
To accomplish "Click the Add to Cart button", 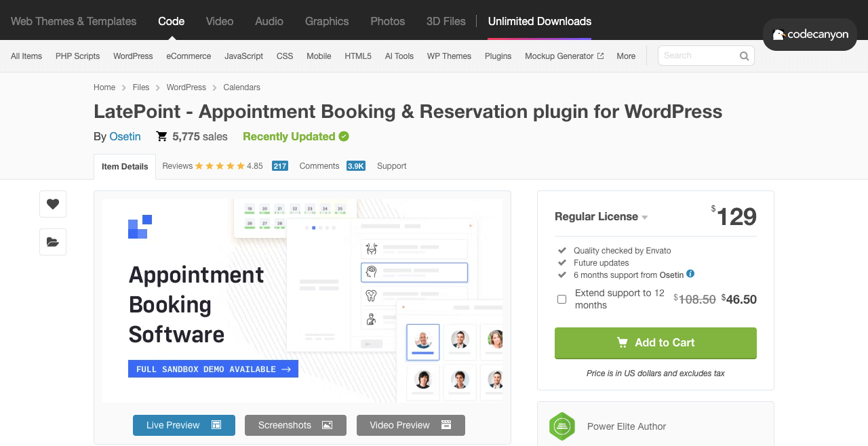I will pos(656,343).
